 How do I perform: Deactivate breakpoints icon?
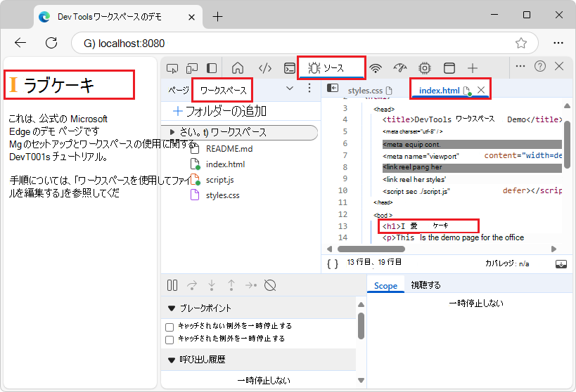click(270, 285)
